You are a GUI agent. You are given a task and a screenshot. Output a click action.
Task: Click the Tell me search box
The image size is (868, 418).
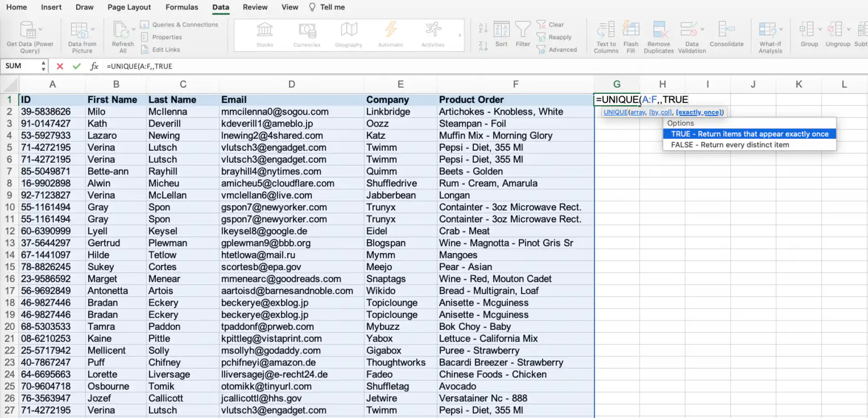327,7
